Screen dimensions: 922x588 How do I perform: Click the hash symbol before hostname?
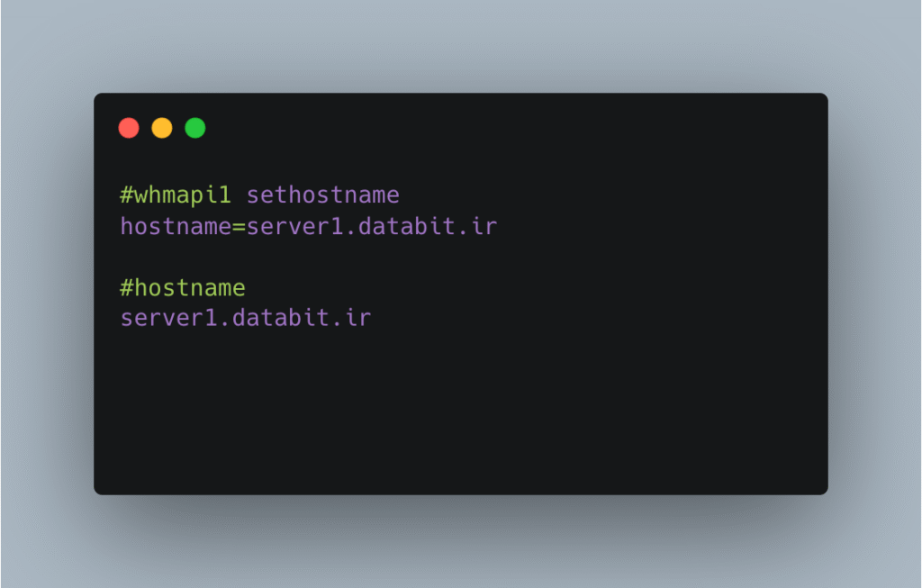[126, 288]
